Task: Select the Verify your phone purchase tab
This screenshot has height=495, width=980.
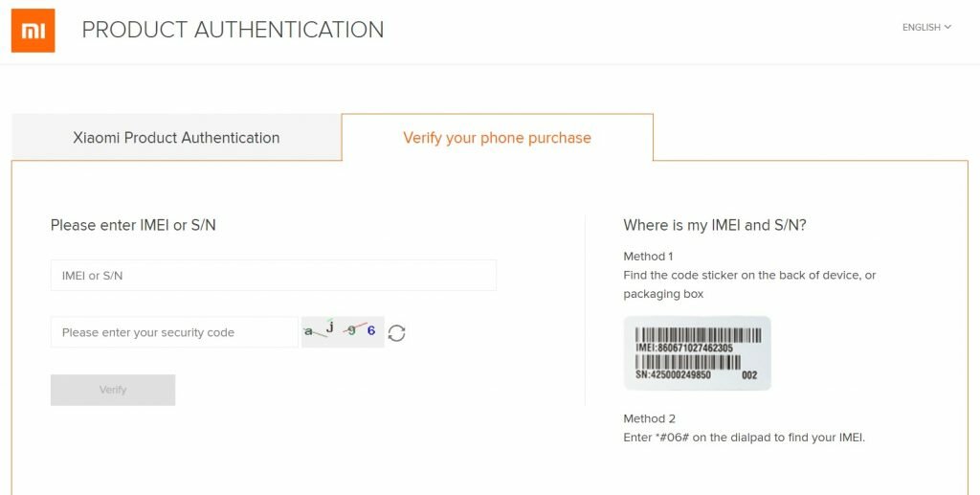Action: [497, 138]
